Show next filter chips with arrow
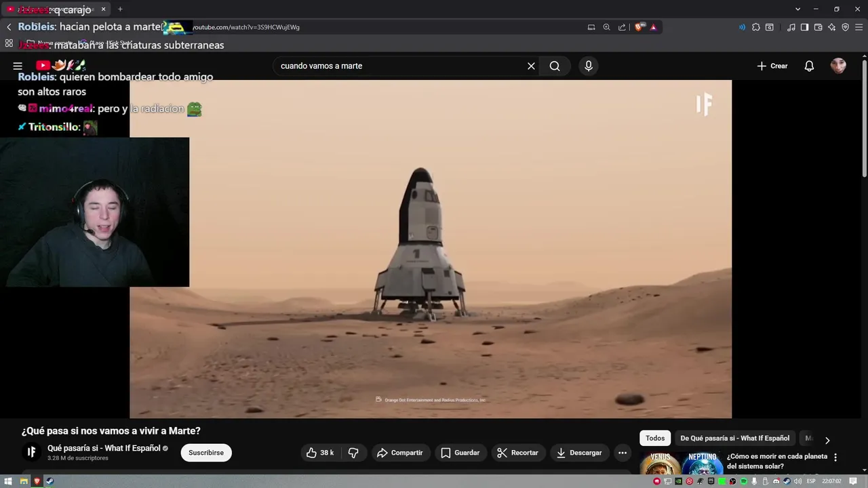This screenshot has width=868, height=488. coord(827,440)
